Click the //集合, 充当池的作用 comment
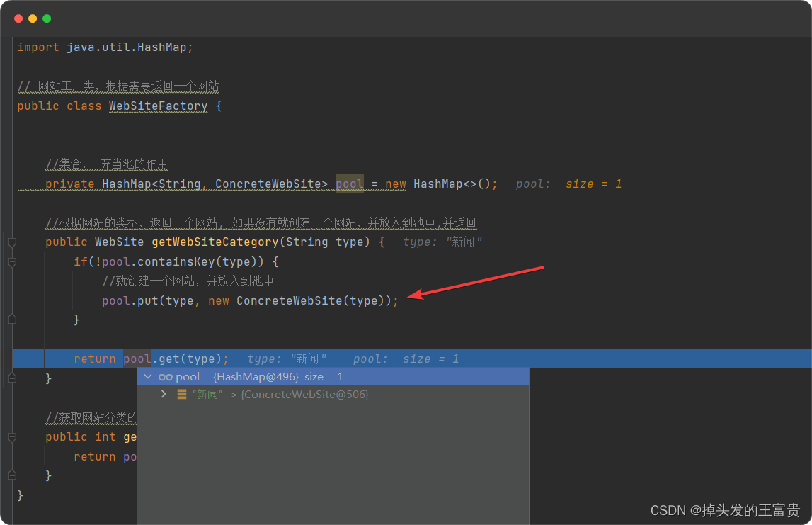Screen dimensions: 812x525 pyautogui.click(x=107, y=164)
